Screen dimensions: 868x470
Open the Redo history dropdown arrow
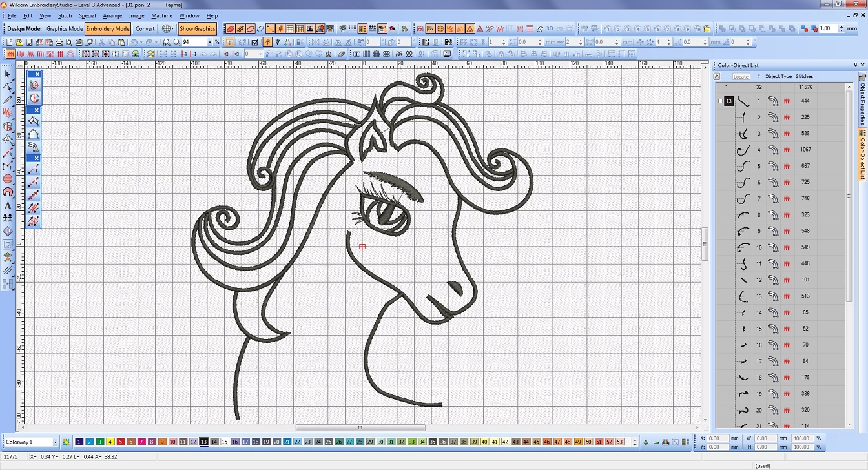pos(158,42)
